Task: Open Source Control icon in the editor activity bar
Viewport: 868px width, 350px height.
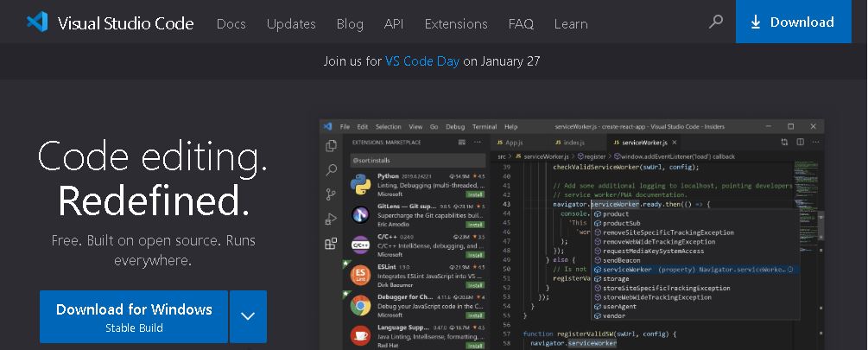Action: point(331,194)
